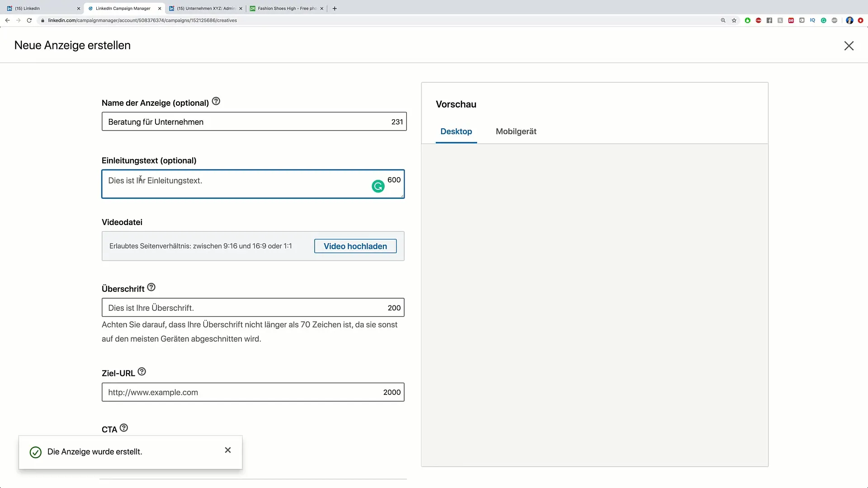Switch preview to Desktop tab
868x488 pixels.
(x=456, y=131)
